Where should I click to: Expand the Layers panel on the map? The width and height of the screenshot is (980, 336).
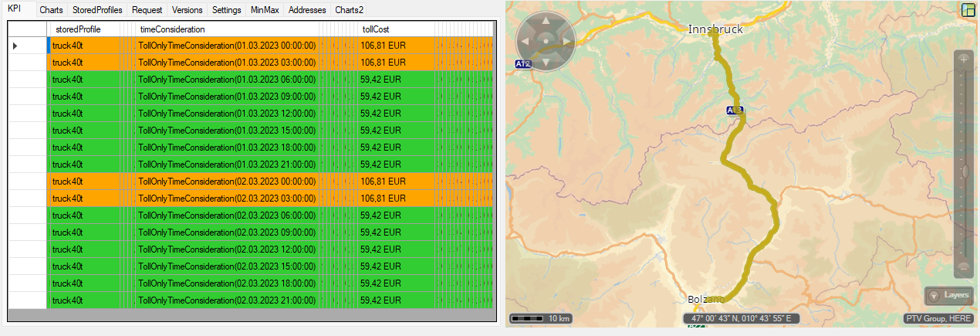tap(949, 295)
